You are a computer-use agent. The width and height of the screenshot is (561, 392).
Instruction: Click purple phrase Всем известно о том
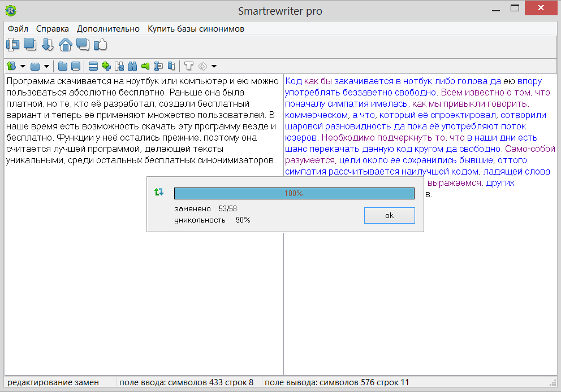486,93
